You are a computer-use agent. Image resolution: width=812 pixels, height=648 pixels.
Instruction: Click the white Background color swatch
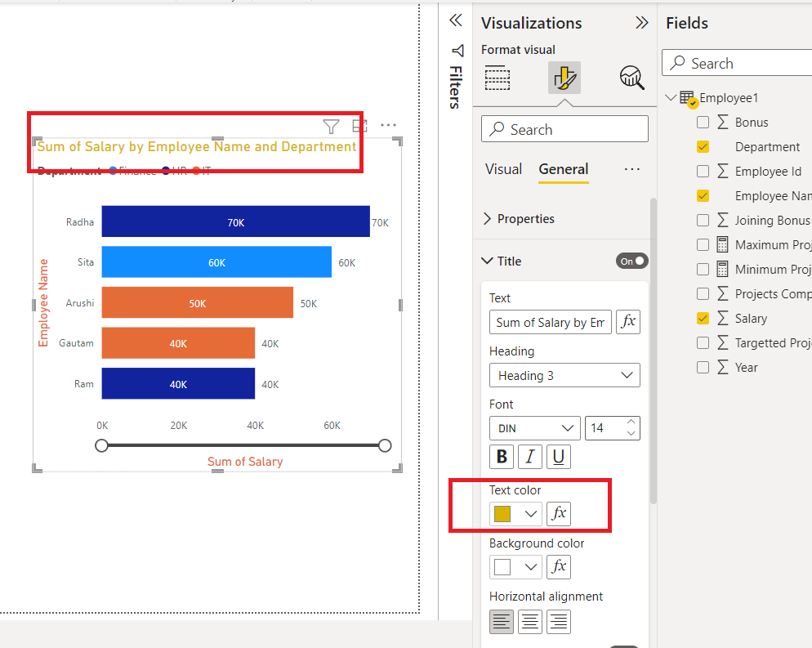(x=502, y=566)
